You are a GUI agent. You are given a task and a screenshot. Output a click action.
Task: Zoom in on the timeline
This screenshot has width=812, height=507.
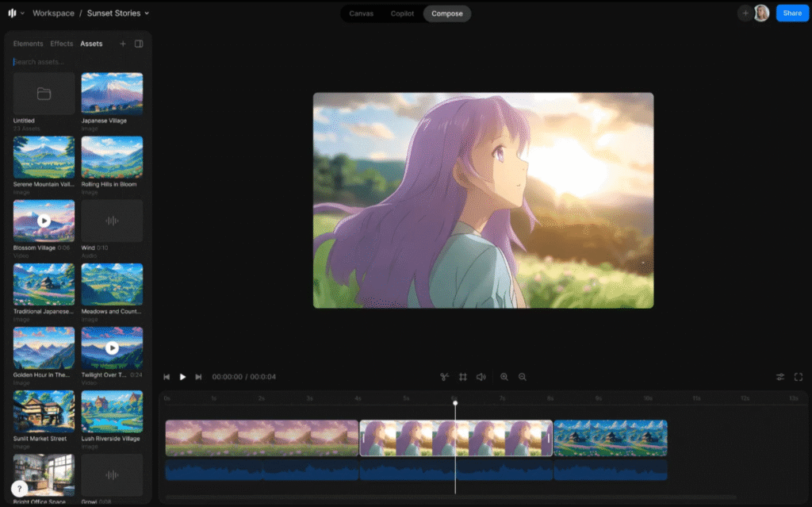point(504,377)
